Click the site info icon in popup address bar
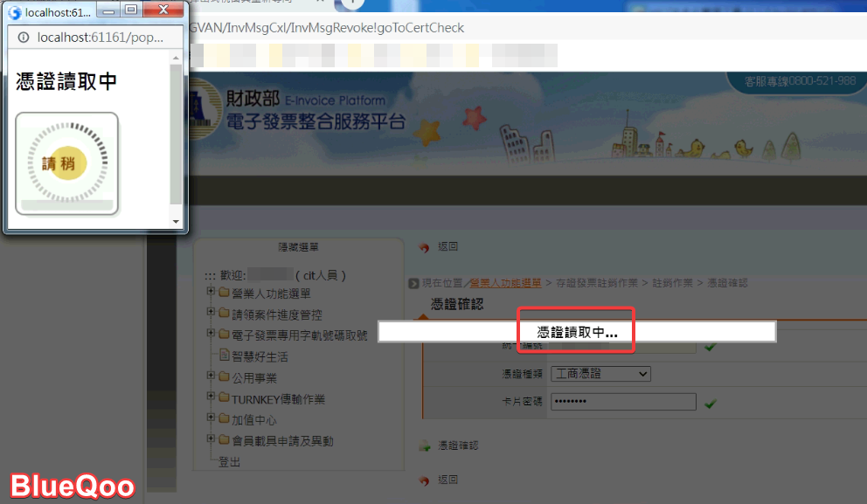This screenshot has width=867, height=504. click(x=23, y=38)
